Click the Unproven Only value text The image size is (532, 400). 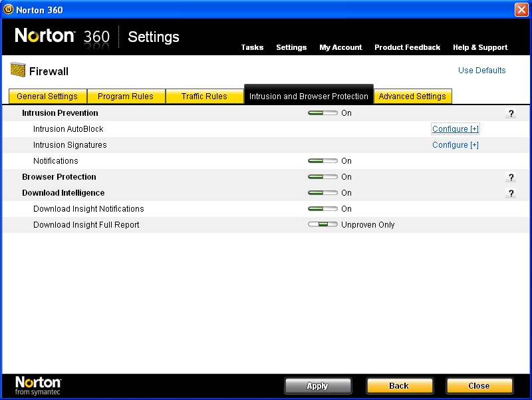click(368, 225)
